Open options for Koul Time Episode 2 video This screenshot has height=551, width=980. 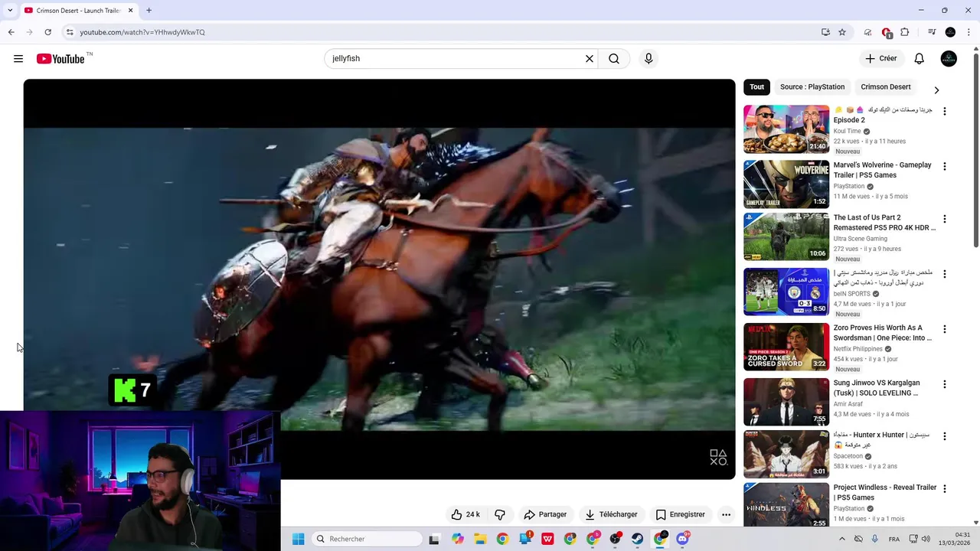(944, 111)
